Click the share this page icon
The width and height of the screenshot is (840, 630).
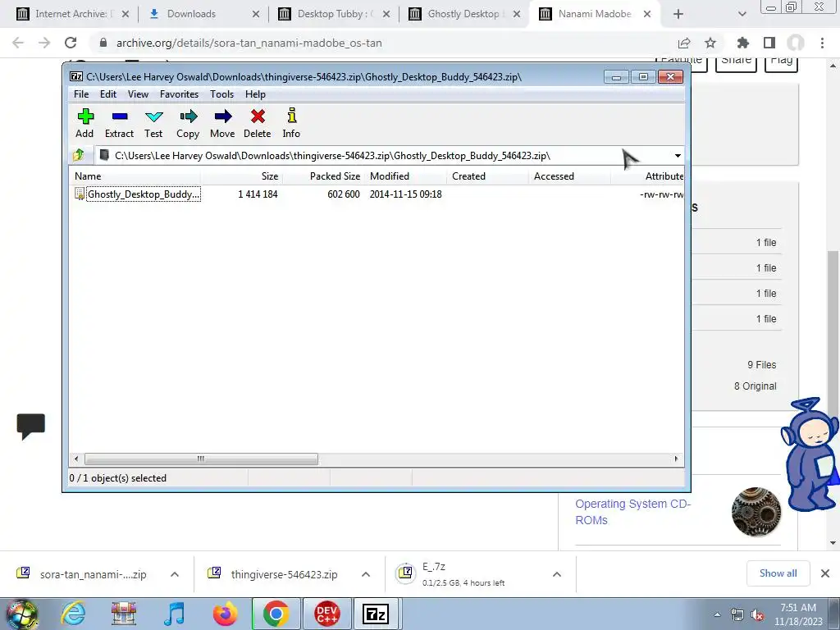(x=684, y=43)
